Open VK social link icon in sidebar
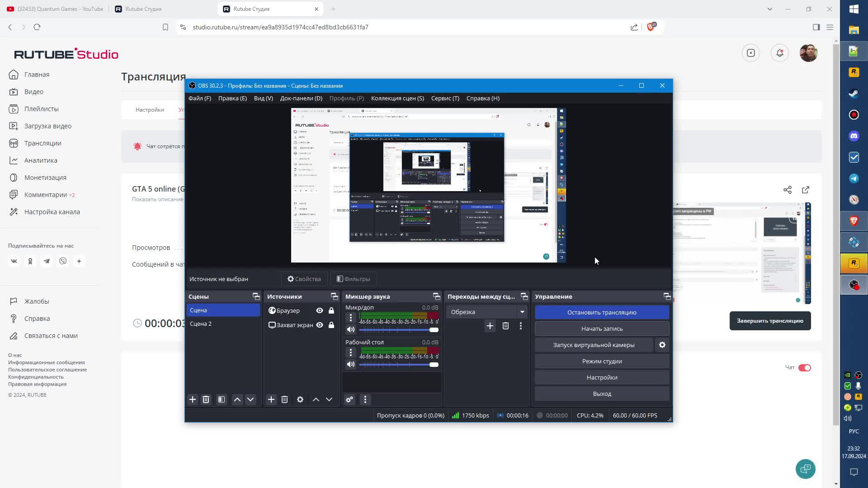Screen dimensions: 868x488 [14, 261]
